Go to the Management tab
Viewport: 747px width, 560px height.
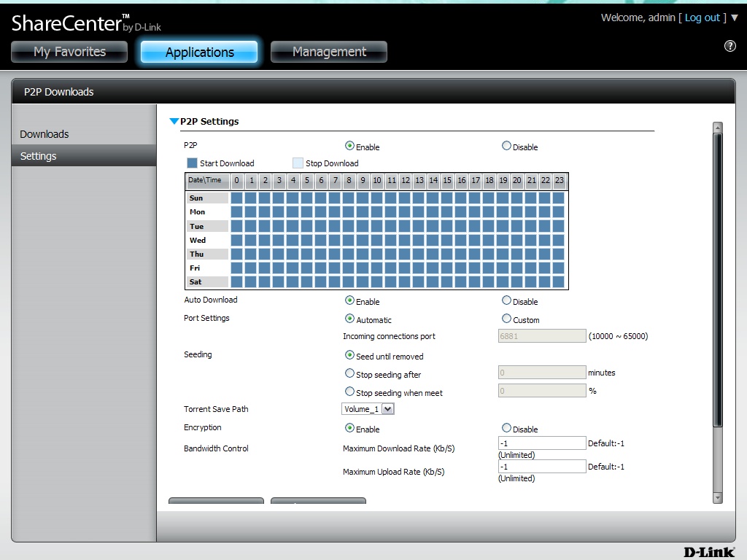[329, 52]
